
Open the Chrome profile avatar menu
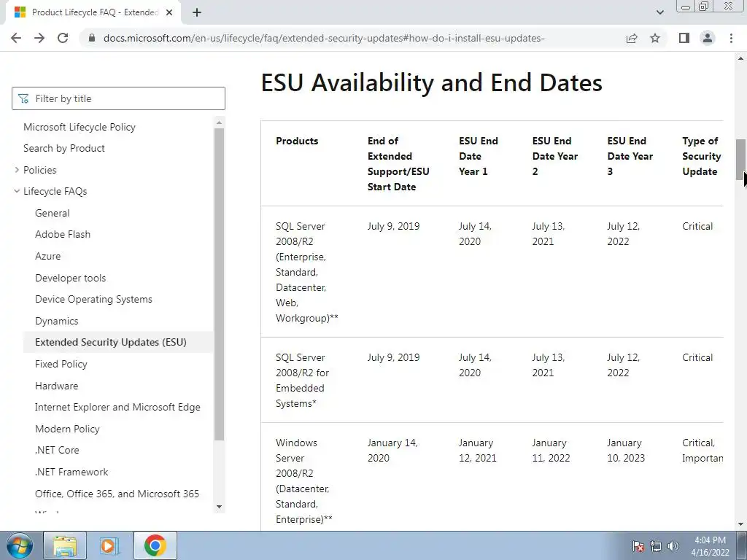pyautogui.click(x=708, y=38)
